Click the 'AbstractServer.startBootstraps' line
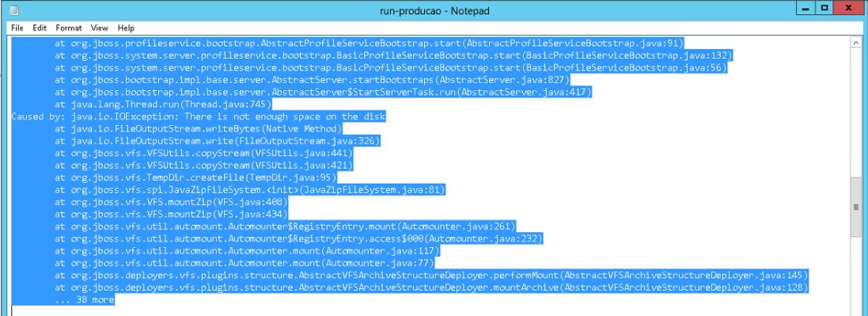This screenshot has width=868, height=316. point(313,80)
